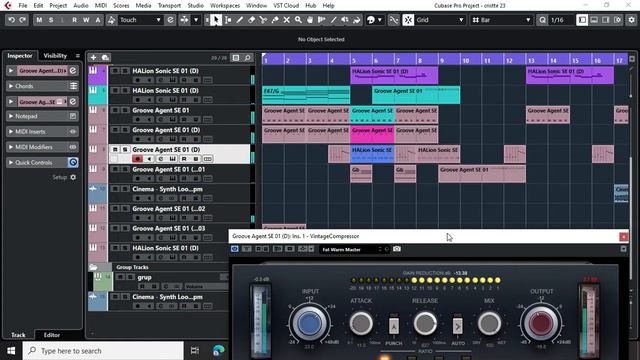Open the Grid snap type dropdown
The image size is (640, 360).
click(x=441, y=20)
